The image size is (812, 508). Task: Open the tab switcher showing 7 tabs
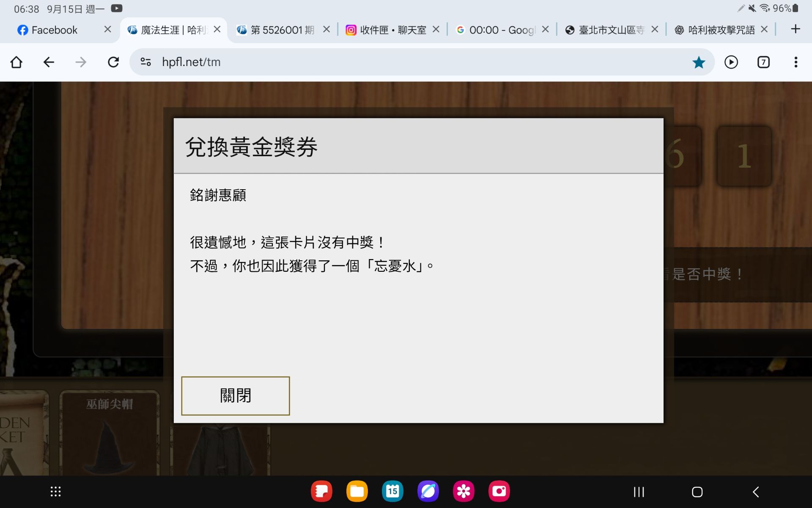[763, 62]
